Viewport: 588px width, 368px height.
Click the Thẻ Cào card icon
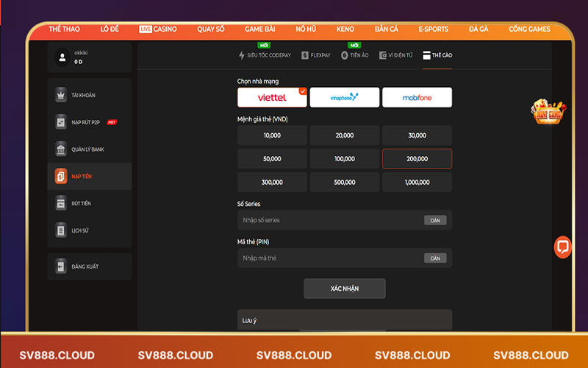click(x=426, y=55)
